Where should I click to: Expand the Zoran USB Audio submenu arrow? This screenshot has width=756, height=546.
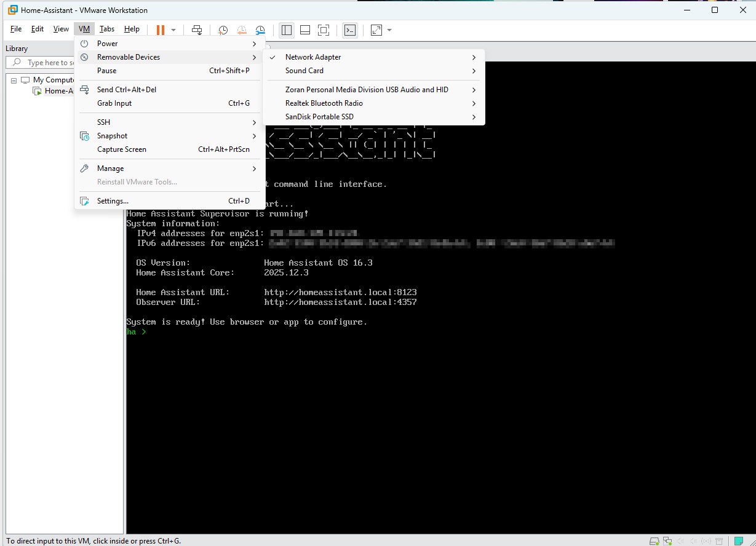[x=474, y=90]
